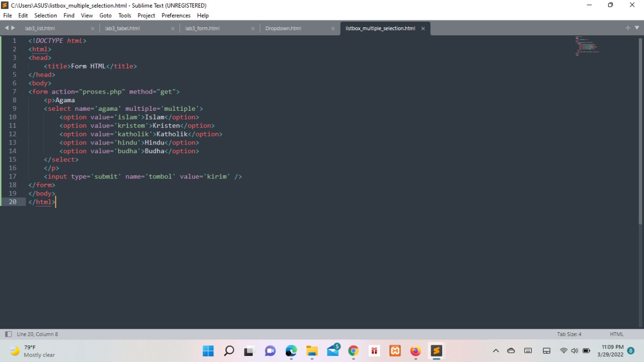Click the Budha option label
644x362 pixels.
pyautogui.click(x=154, y=151)
